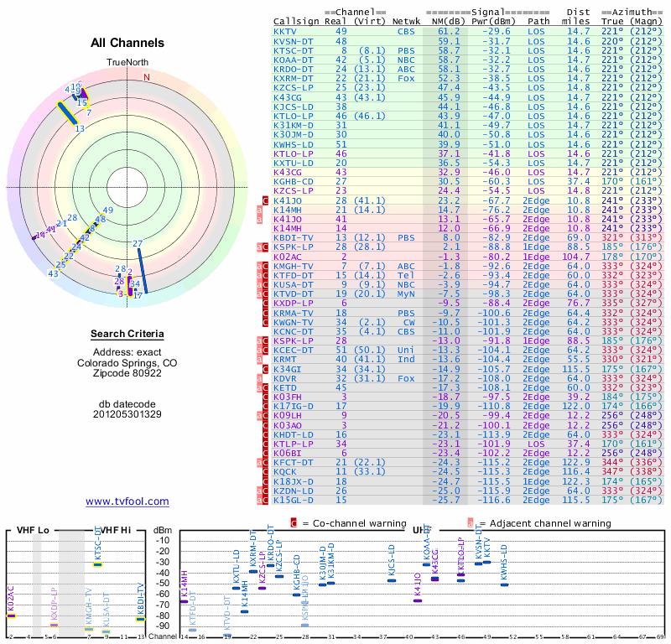This screenshot has height=644, width=671.
Task: Click the adjacent-channel warning icon beside KMGH-TV
Action: tap(260, 266)
